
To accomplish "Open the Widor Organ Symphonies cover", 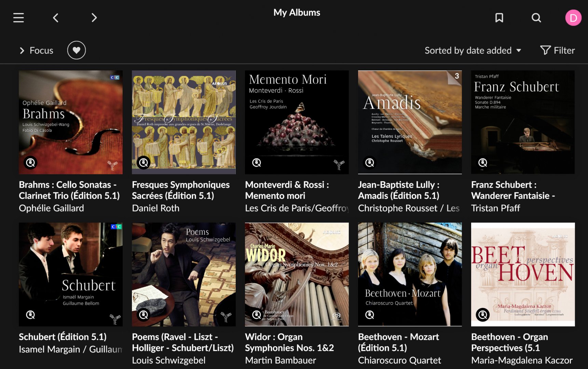I will 297,274.
